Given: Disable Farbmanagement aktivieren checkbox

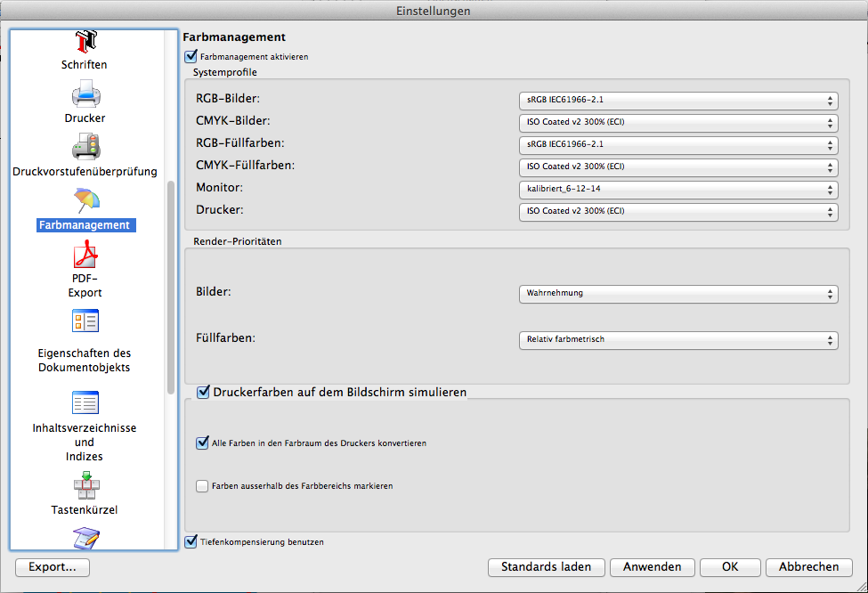Looking at the screenshot, I should tap(191, 56).
